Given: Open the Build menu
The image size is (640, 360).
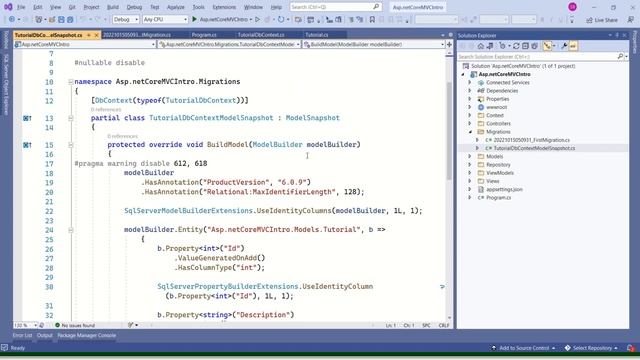Looking at the screenshot, I should 113,7.
